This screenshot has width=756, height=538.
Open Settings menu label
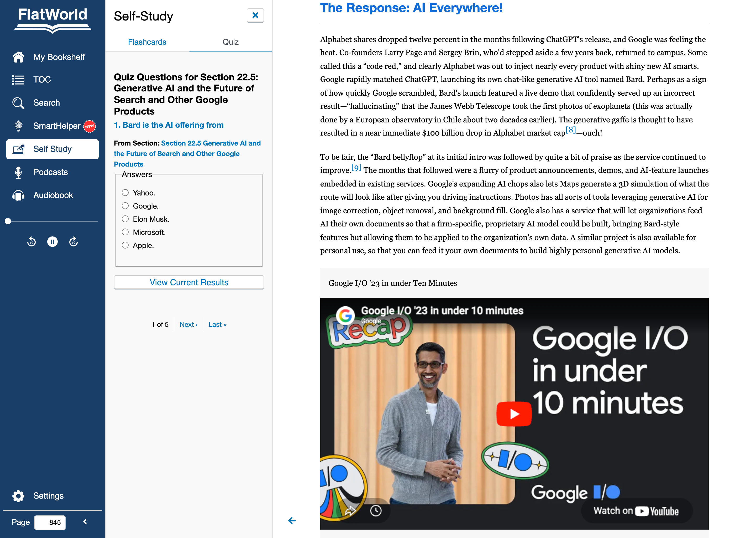[x=48, y=496]
